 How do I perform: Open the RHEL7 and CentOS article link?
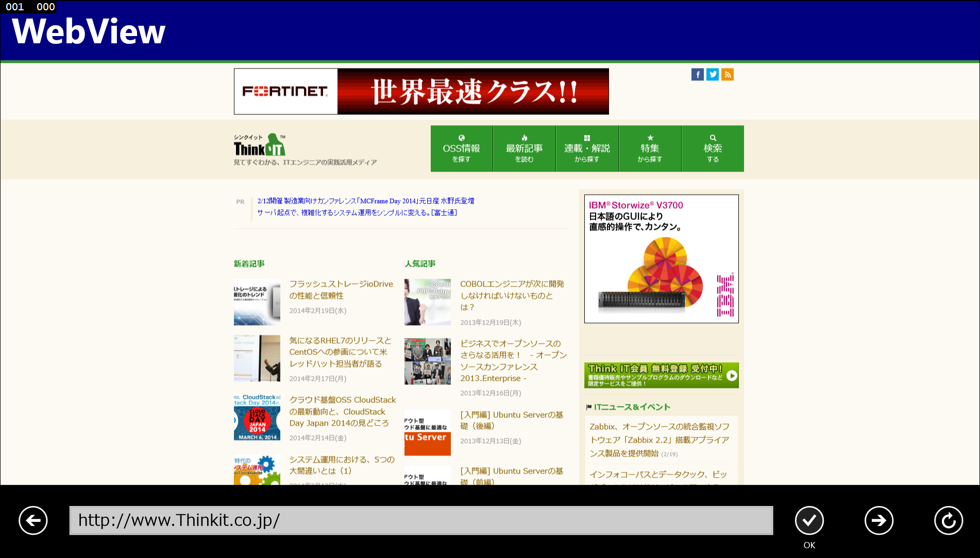coord(340,352)
